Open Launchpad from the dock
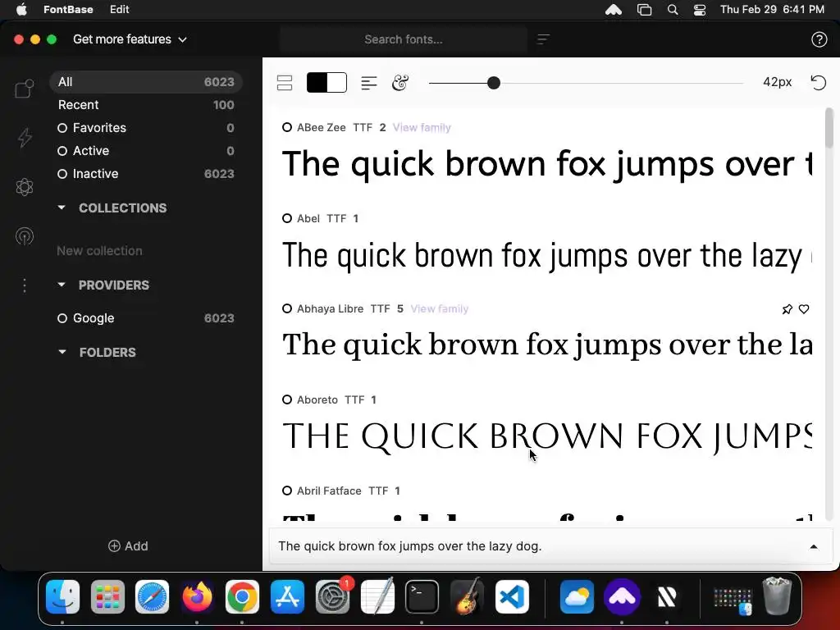The height and width of the screenshot is (630, 840). tap(107, 596)
